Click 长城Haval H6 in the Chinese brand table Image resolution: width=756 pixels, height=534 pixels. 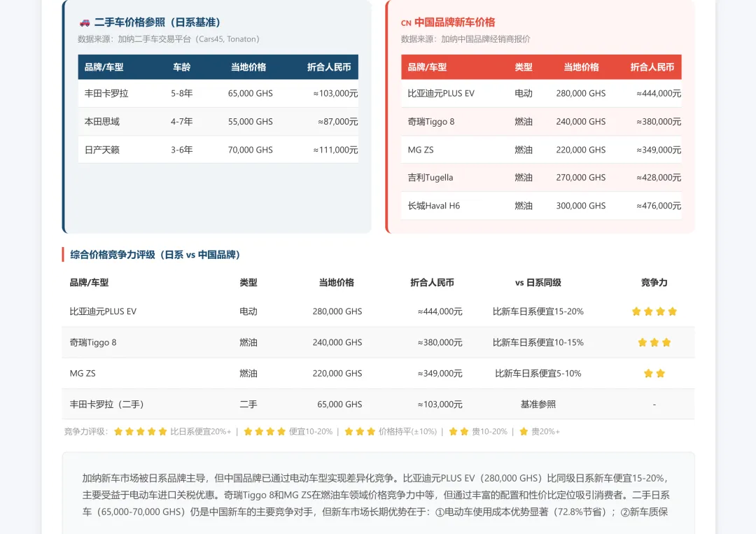(x=433, y=206)
